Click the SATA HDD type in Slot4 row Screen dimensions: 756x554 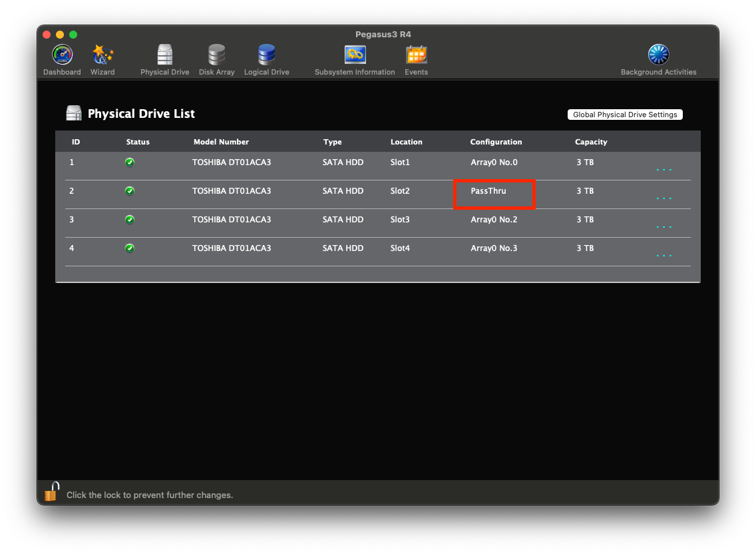tap(343, 248)
